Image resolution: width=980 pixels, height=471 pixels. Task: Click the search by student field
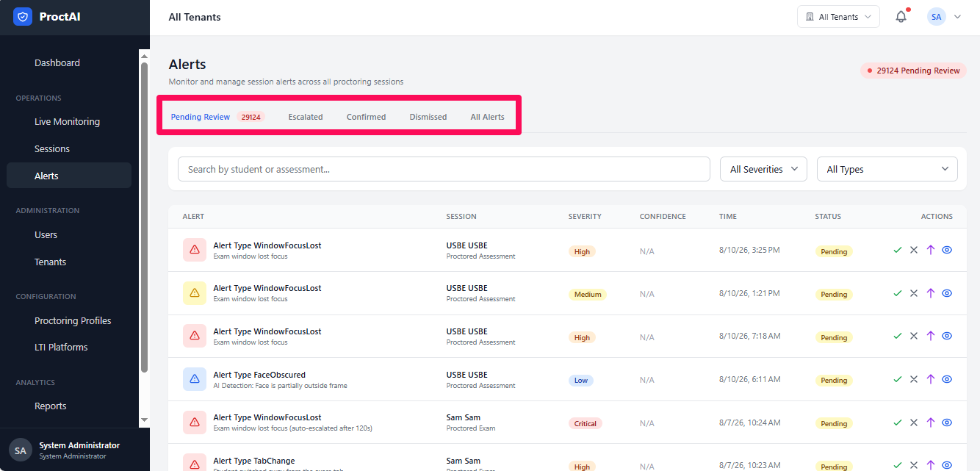[x=444, y=169]
